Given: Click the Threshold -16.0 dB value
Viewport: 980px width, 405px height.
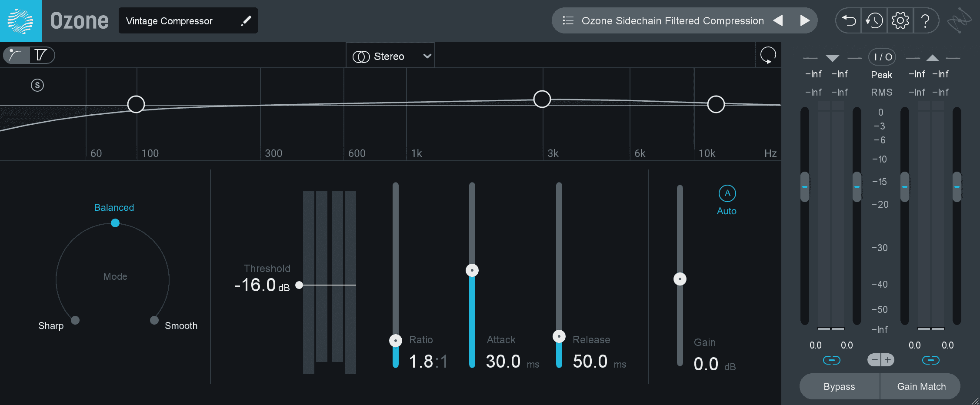Looking at the screenshot, I should point(262,285).
